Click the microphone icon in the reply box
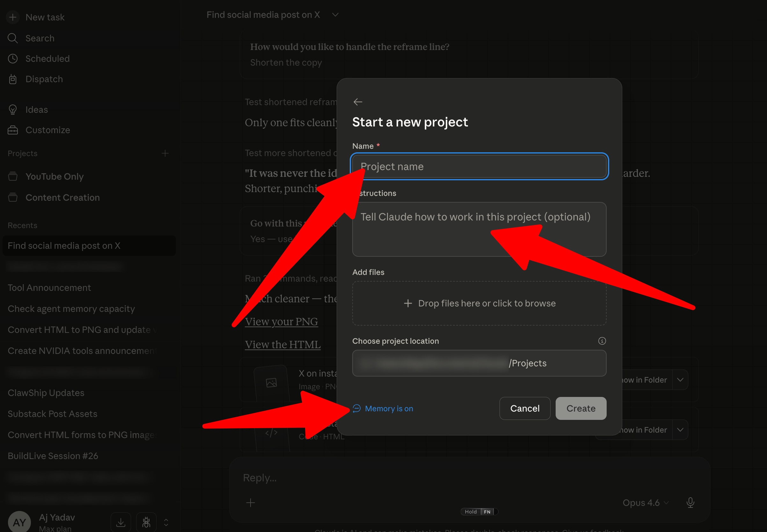 tap(690, 502)
